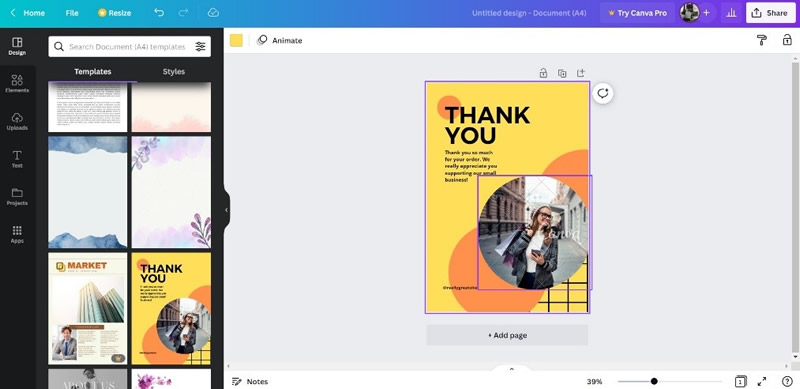Click the Add page button
800x389 pixels.
(507, 335)
